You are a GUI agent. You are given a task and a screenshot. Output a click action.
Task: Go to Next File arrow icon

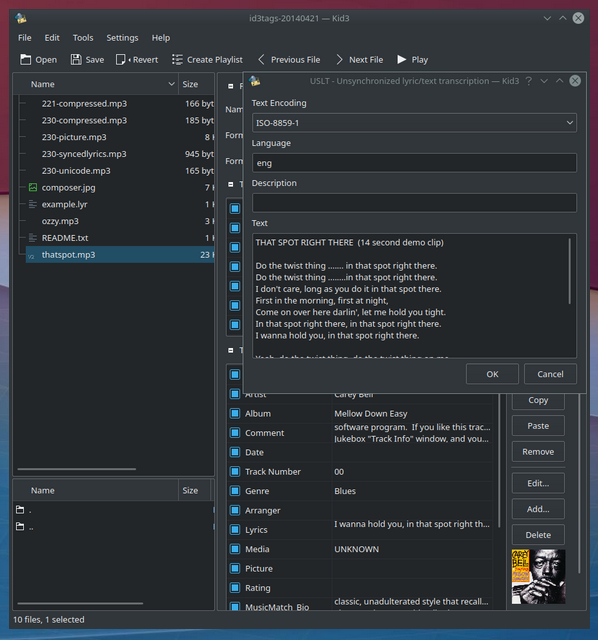tap(339, 60)
